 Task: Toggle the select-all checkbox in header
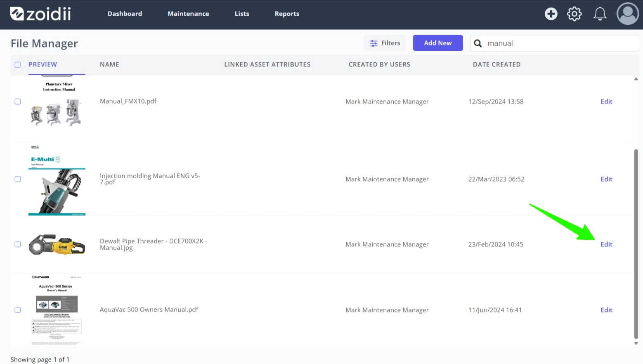tap(18, 65)
